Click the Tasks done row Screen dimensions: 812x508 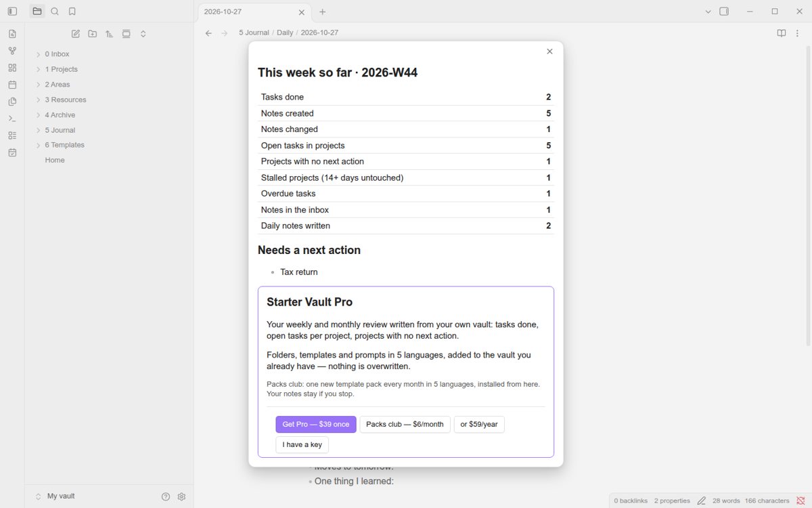[x=406, y=97]
